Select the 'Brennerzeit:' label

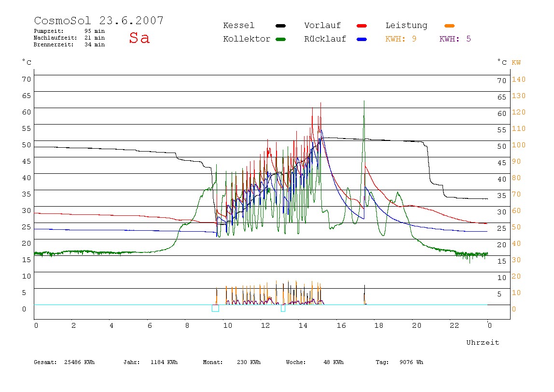tap(54, 44)
